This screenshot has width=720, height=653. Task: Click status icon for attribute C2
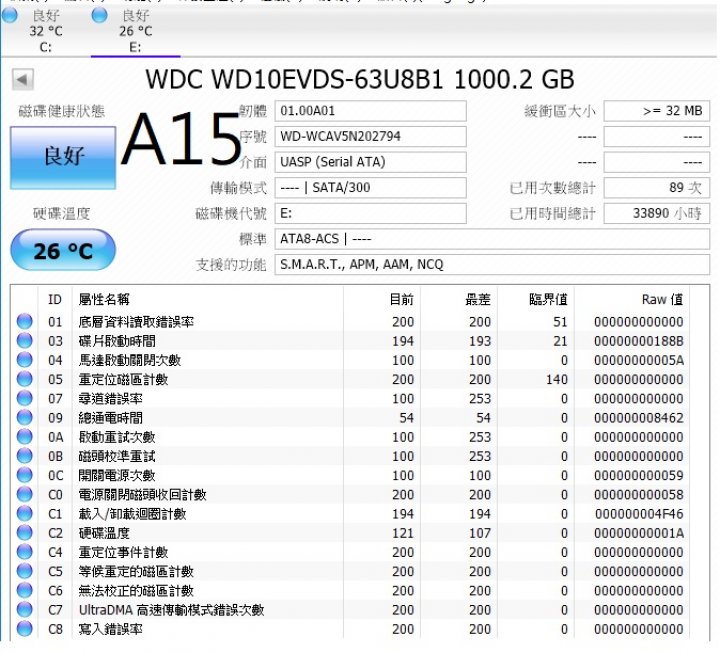pos(24,533)
